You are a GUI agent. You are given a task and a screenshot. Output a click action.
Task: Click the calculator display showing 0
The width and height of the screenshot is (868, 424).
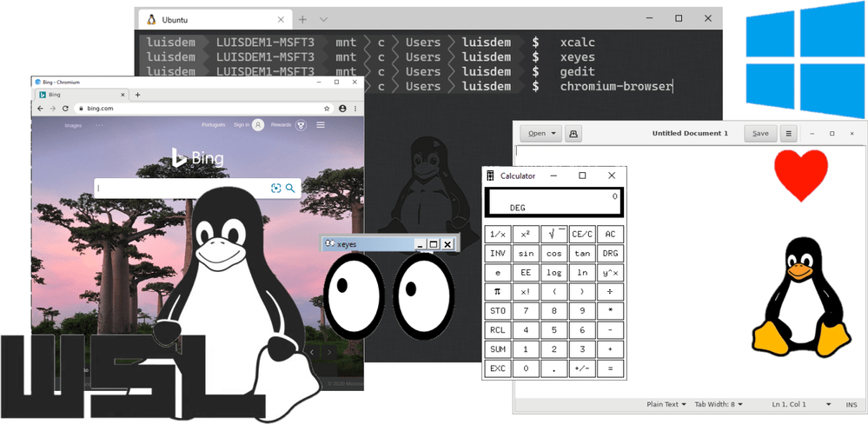point(554,202)
